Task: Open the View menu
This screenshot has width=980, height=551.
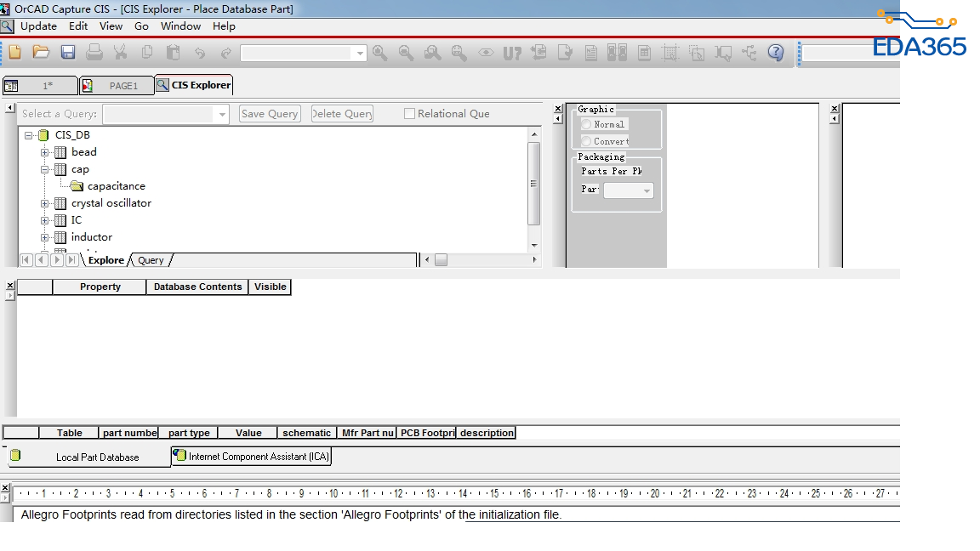Action: coord(111,26)
